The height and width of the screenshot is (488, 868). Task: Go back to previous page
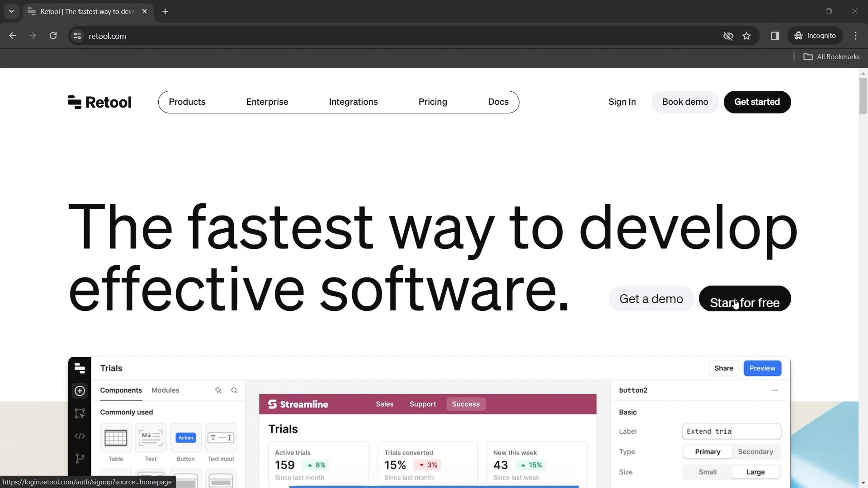[12, 36]
